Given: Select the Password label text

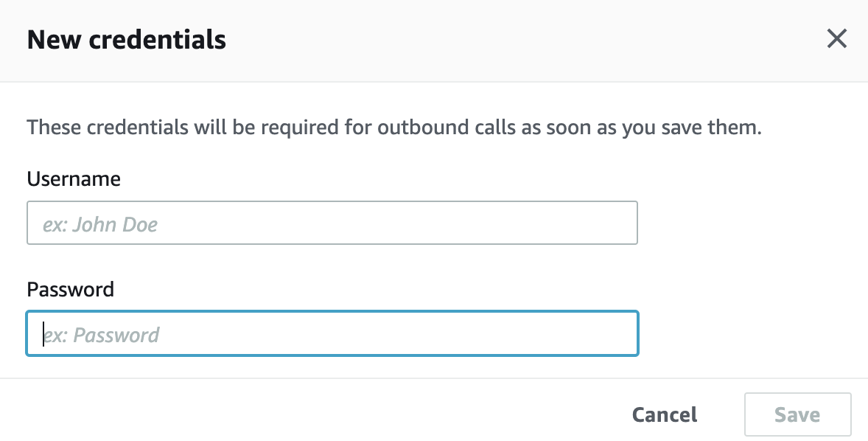Looking at the screenshot, I should [x=70, y=289].
